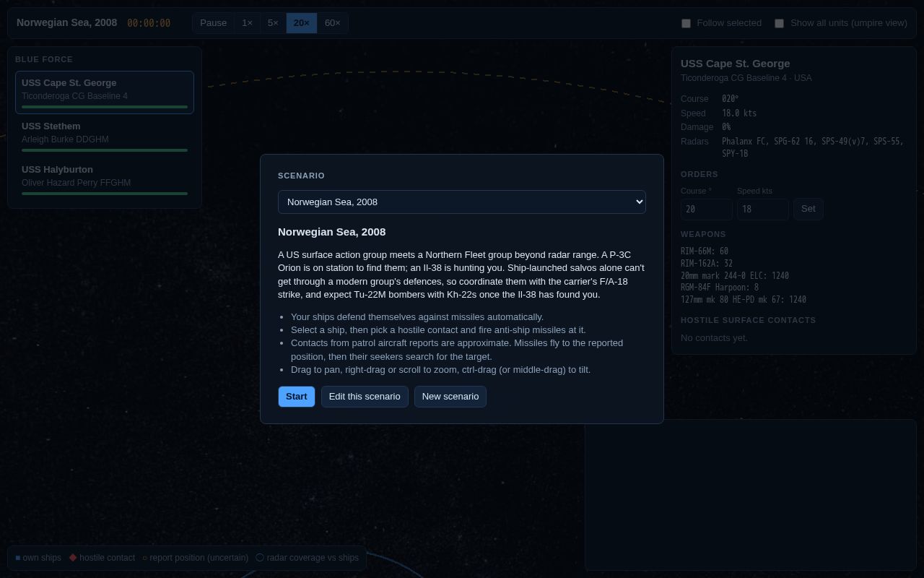The height and width of the screenshot is (578, 924).
Task: Create a New scenario
Action: (450, 397)
